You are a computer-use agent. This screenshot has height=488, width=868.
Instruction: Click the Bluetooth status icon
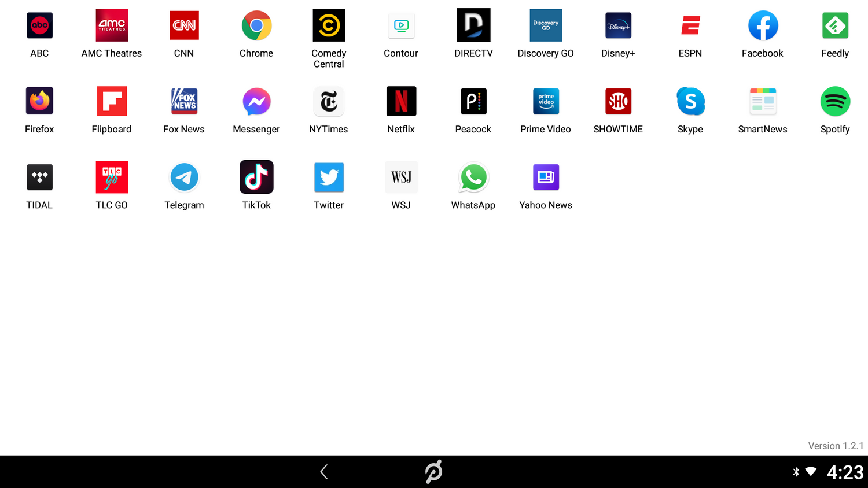(796, 472)
